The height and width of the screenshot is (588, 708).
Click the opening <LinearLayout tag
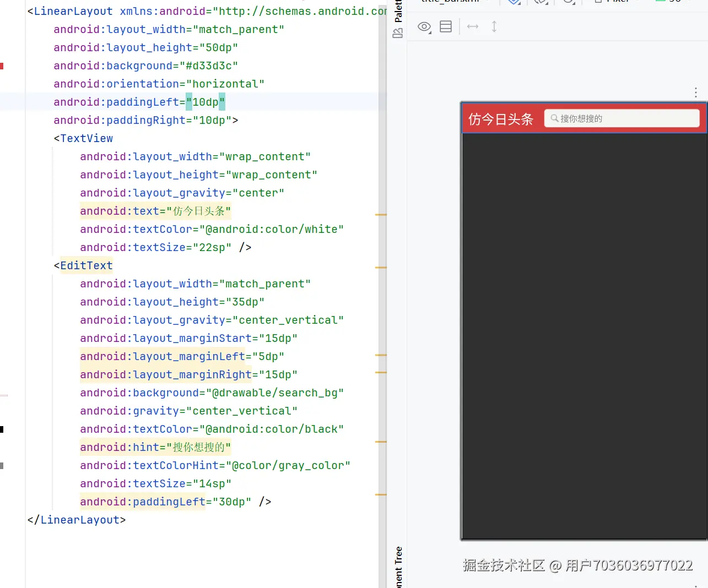point(70,11)
